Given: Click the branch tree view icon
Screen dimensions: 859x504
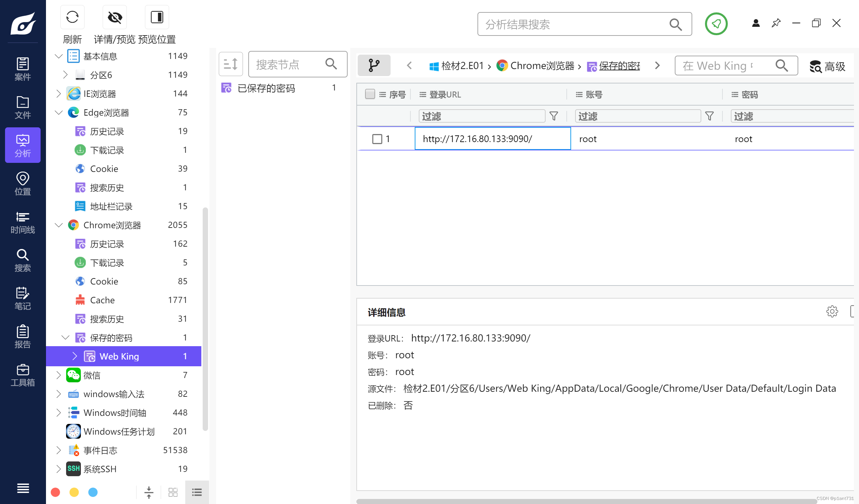Looking at the screenshot, I should 374,65.
